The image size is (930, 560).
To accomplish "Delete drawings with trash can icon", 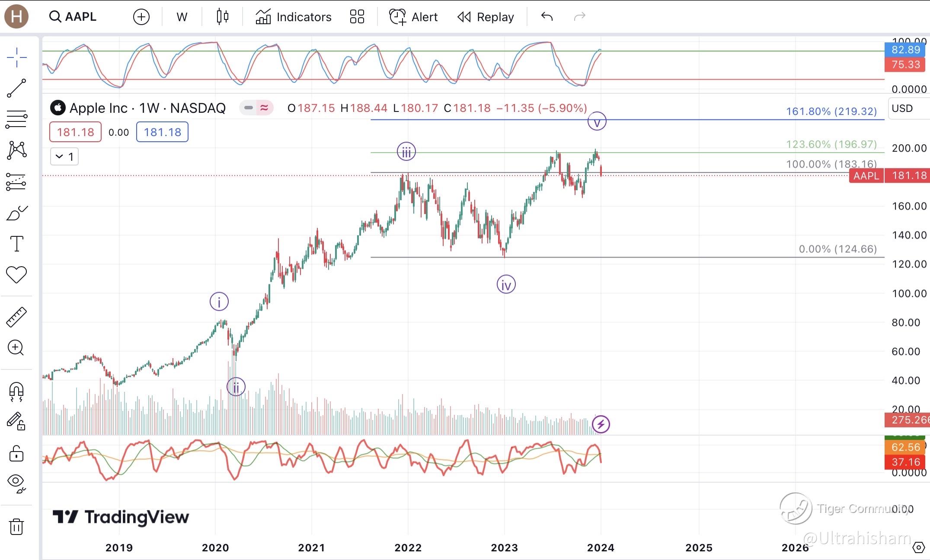I will click(x=16, y=527).
